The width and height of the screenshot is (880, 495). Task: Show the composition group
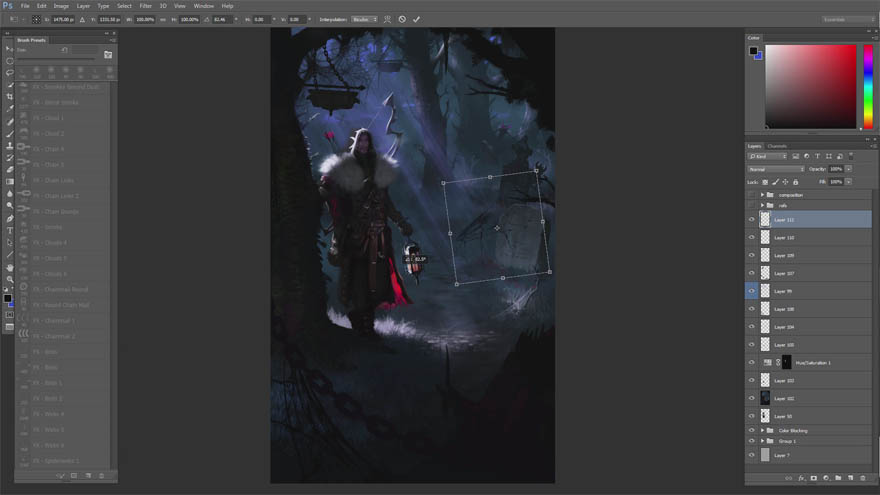coord(751,195)
